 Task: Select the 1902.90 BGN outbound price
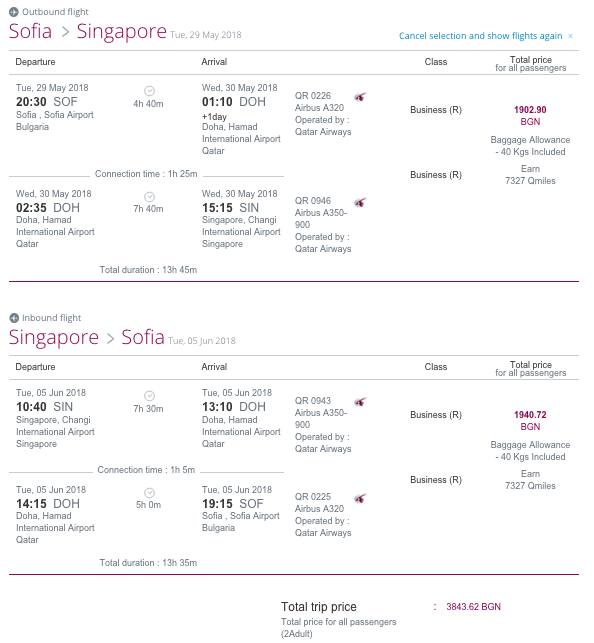click(530, 116)
